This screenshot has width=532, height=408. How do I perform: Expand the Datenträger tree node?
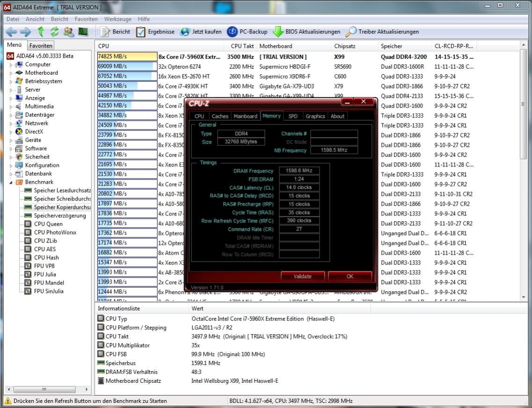coord(11,115)
